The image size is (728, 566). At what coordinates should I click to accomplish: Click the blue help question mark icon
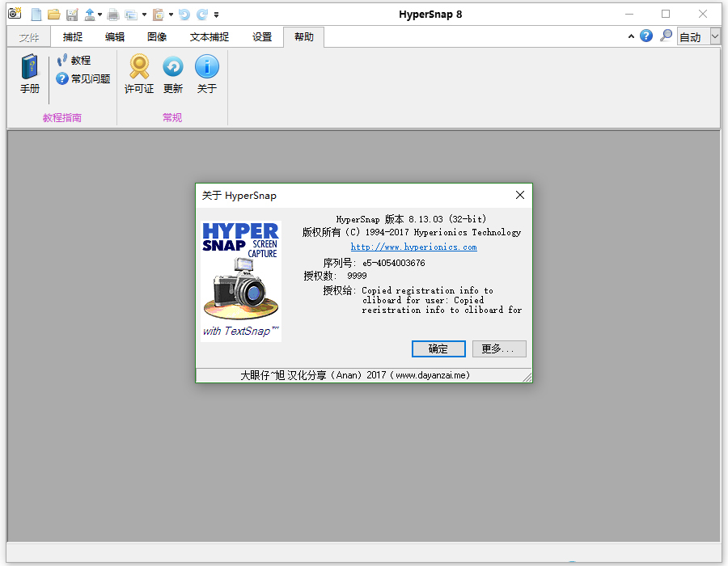(x=646, y=36)
